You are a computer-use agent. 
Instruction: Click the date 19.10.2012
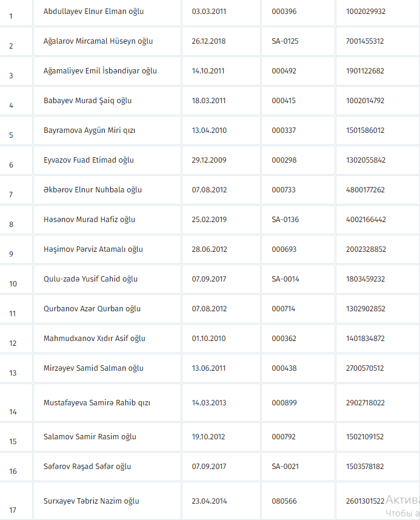pos(209,437)
